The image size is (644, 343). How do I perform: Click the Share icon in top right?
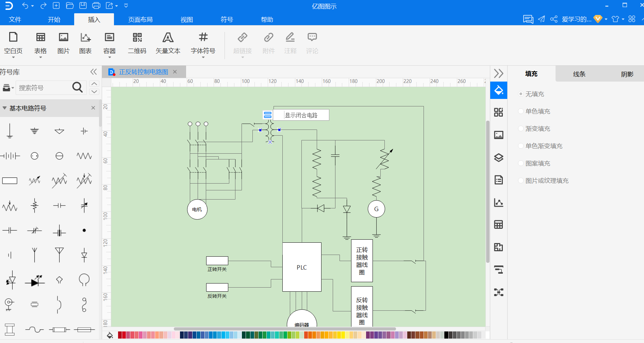554,19
